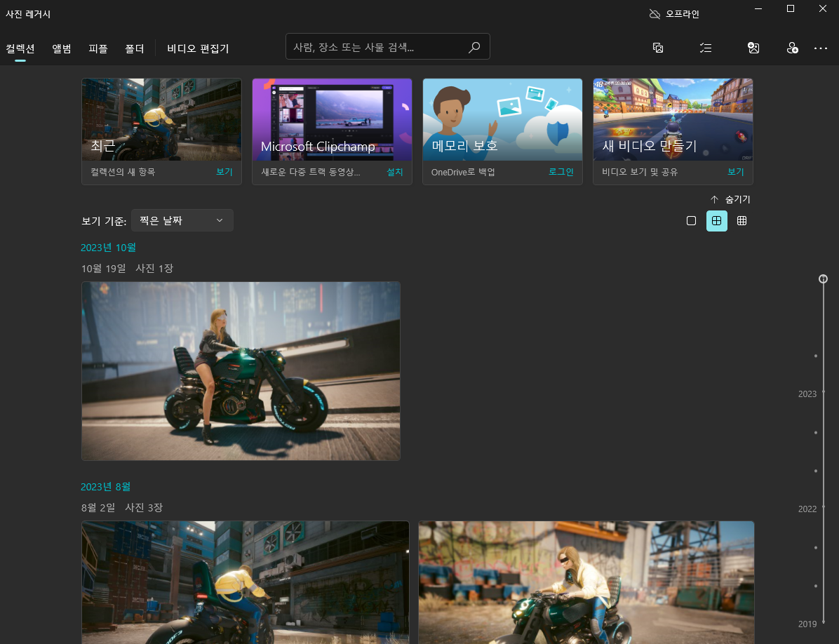
Task: Collapse the cards with 숨기기
Action: tap(730, 199)
